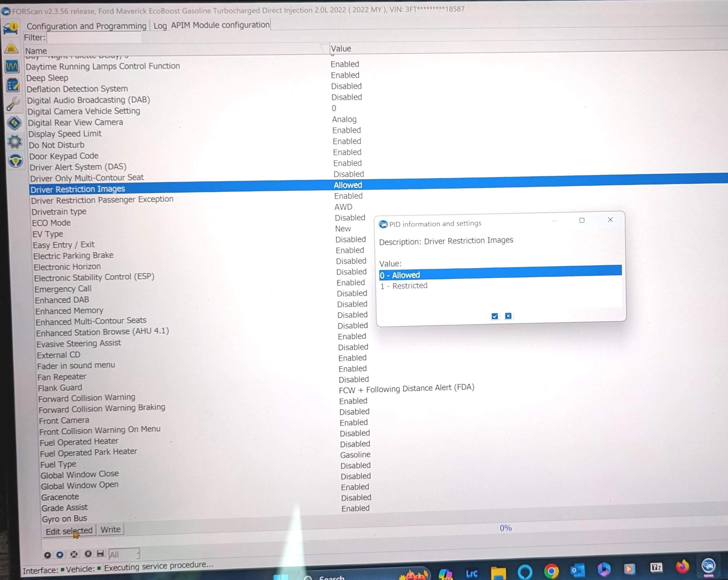Click into the Filter text field

(x=94, y=37)
